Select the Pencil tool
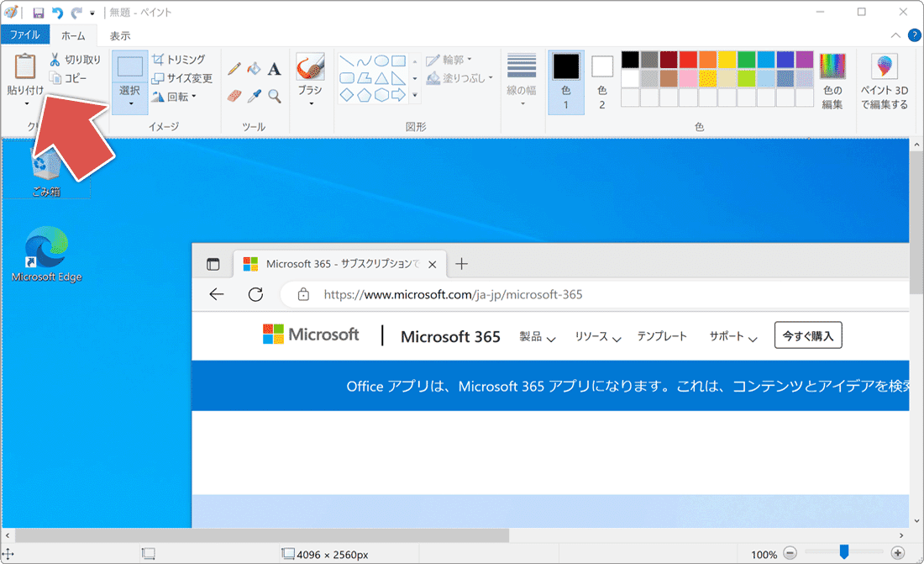 click(234, 69)
